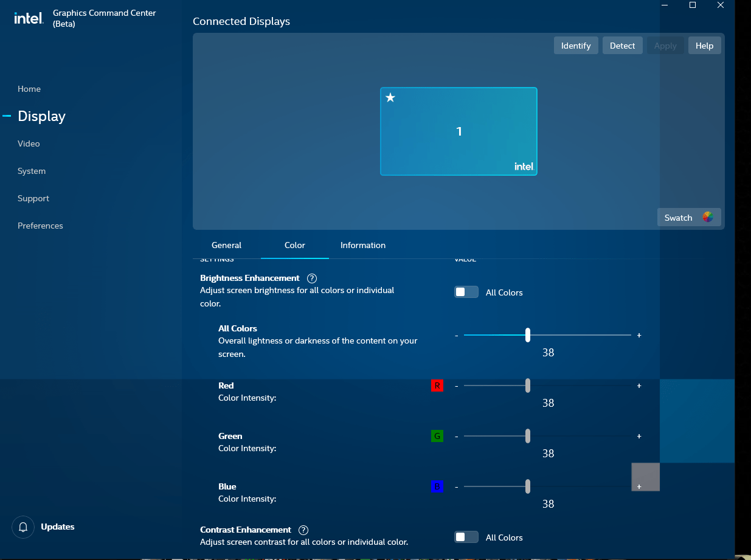
Task: Click the Brightness Enhancement help icon
Action: (x=312, y=278)
